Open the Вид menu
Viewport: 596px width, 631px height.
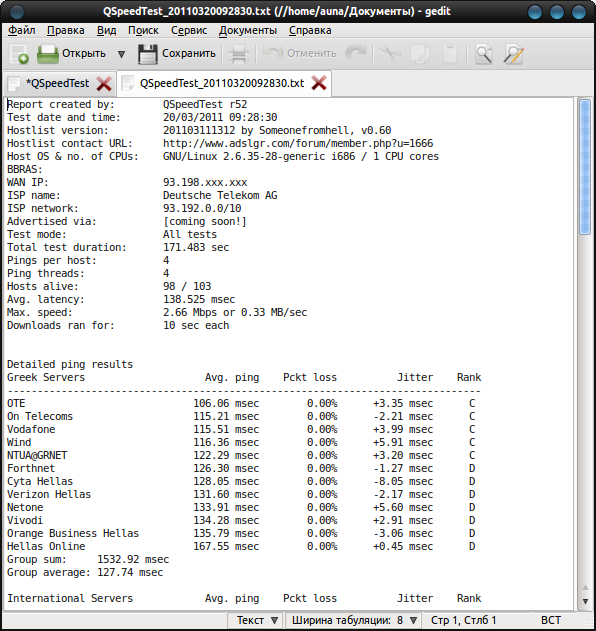(106, 30)
